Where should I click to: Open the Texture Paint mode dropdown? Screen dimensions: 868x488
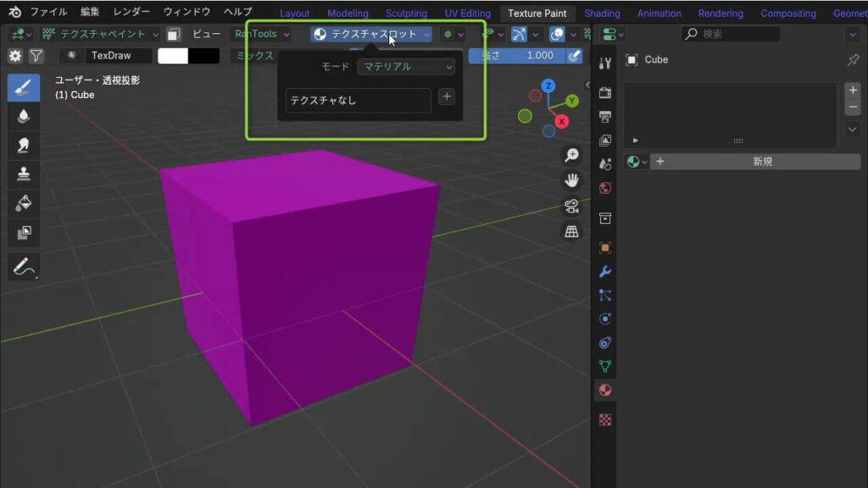100,34
